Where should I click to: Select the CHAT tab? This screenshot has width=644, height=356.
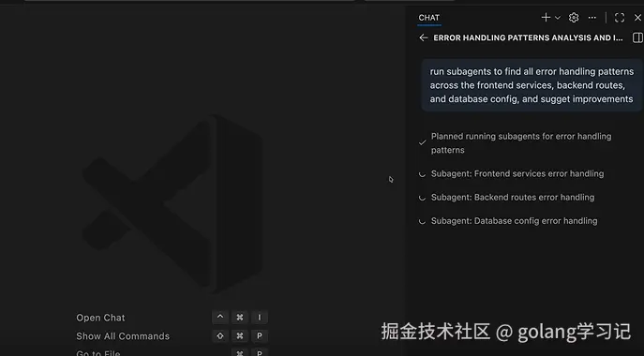[x=429, y=18]
